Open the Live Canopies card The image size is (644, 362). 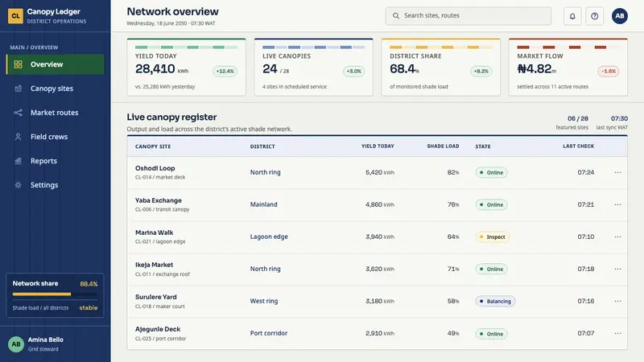click(314, 68)
